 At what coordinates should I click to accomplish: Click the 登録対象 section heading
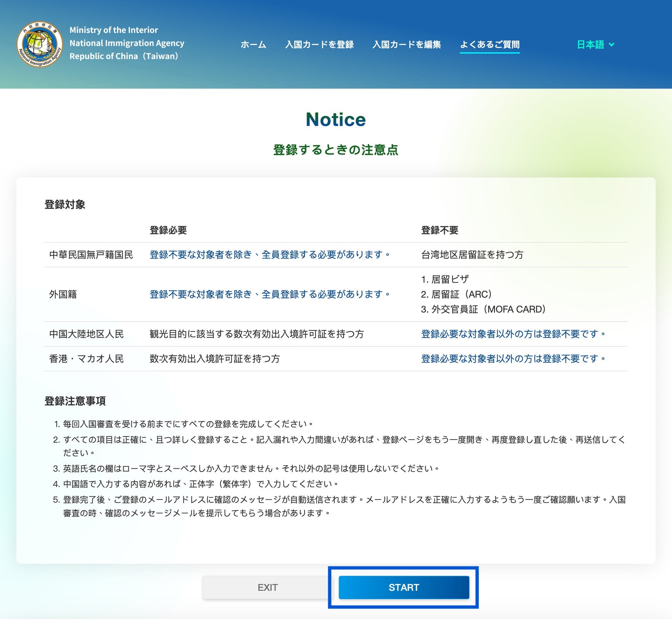65,204
